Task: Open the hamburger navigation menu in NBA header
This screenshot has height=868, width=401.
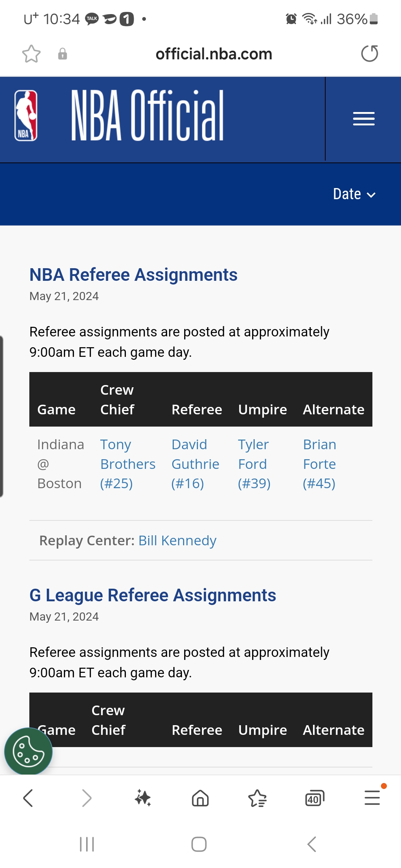Action: point(363,119)
